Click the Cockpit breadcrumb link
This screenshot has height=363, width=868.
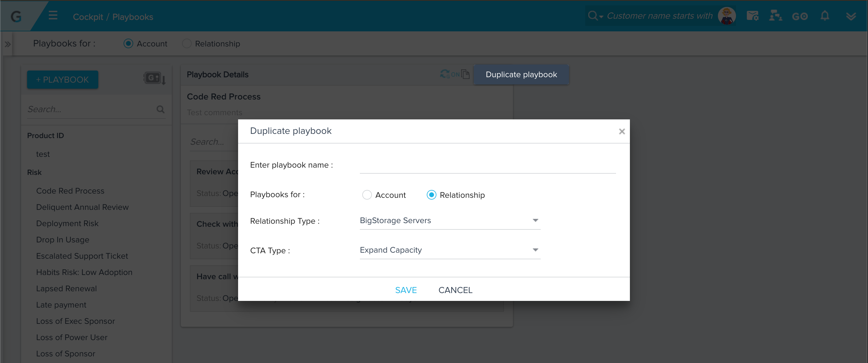point(88,17)
